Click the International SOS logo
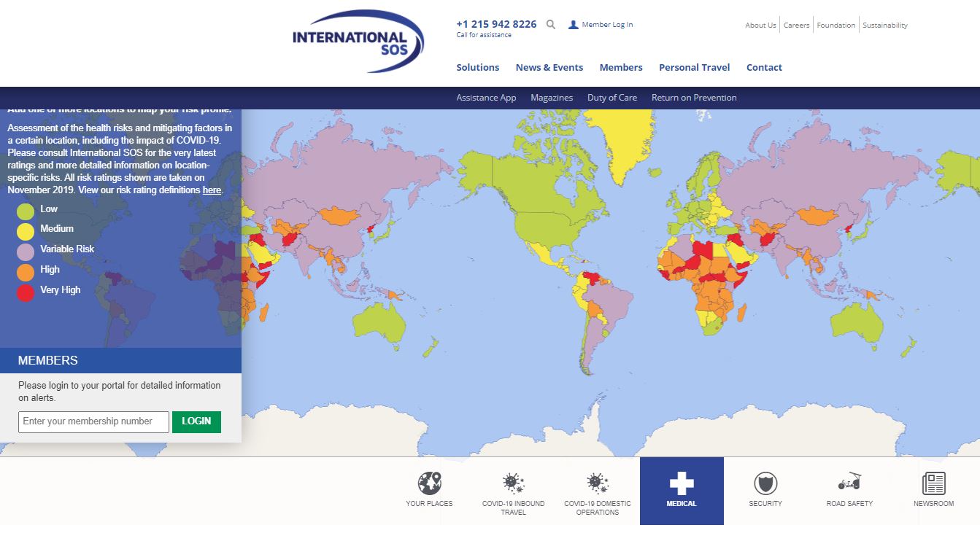Viewport: 980px width, 533px height. coord(358,41)
